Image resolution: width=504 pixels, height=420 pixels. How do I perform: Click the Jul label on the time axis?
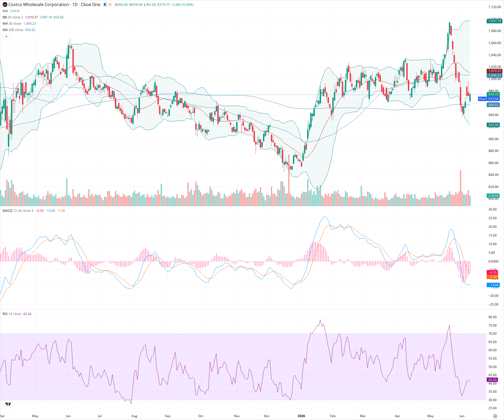(x=100, y=416)
